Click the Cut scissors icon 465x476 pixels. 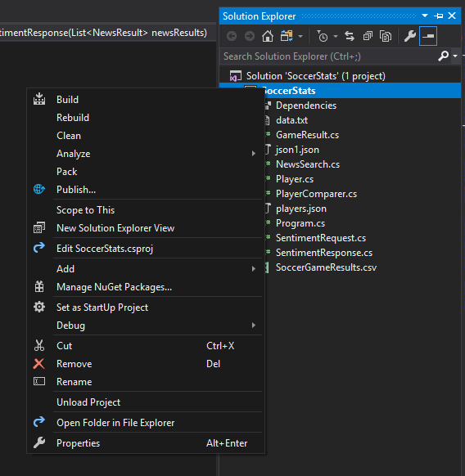click(x=39, y=345)
